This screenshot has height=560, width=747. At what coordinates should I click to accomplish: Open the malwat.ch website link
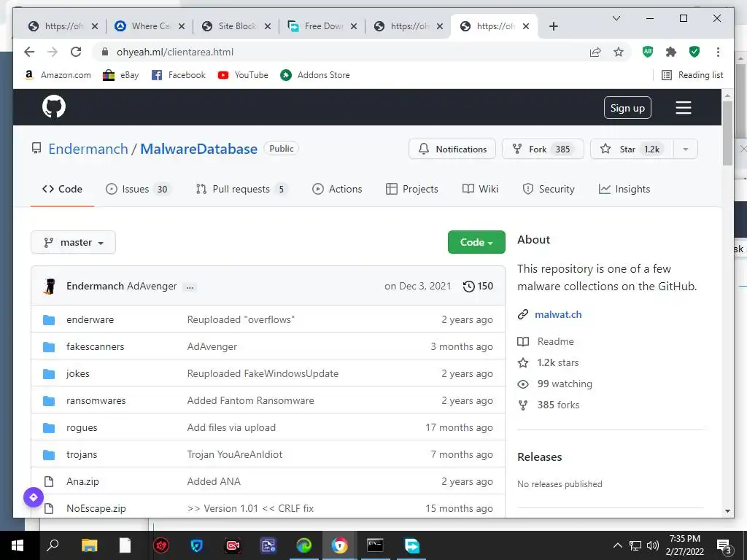558,314
